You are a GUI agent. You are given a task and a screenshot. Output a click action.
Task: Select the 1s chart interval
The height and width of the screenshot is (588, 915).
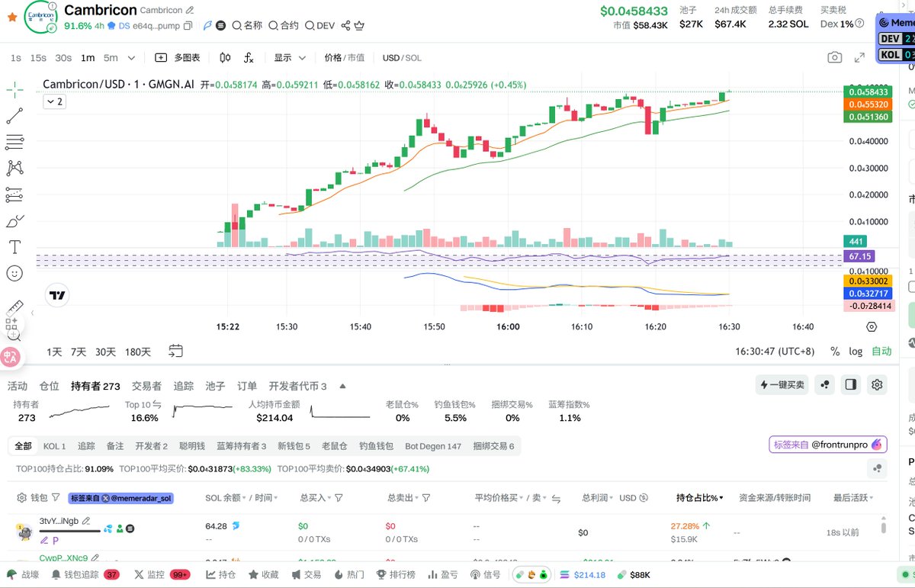point(16,58)
